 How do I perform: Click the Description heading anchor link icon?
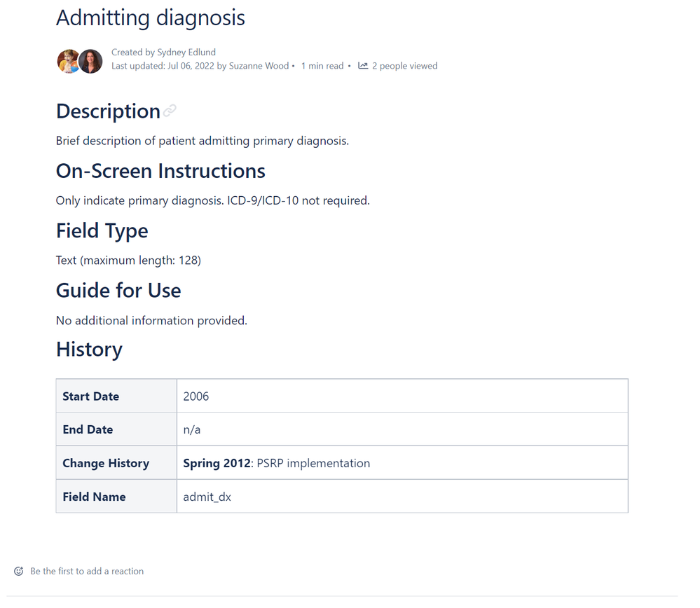[170, 111]
